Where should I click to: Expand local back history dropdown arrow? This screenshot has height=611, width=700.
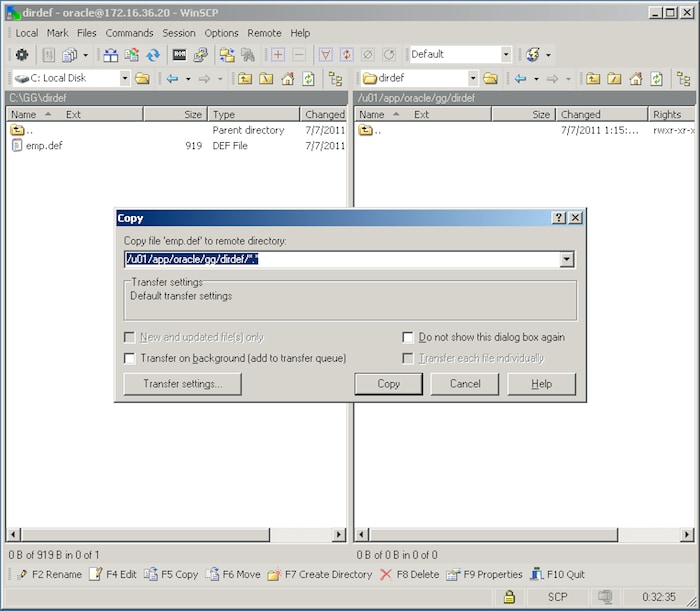click(188, 79)
